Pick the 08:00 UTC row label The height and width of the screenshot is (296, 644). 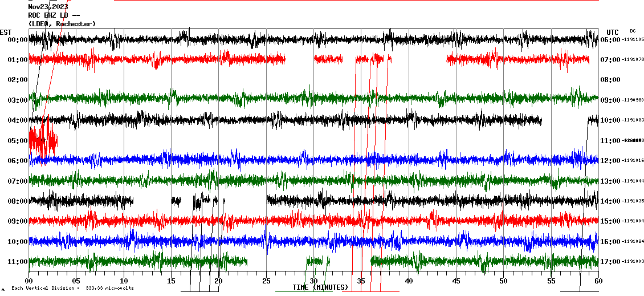(610, 80)
